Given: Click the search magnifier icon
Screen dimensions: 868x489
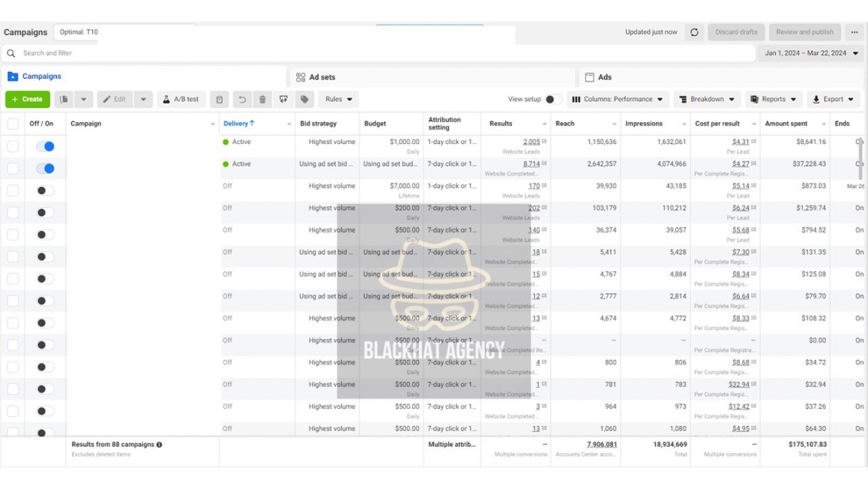Looking at the screenshot, I should (11, 53).
